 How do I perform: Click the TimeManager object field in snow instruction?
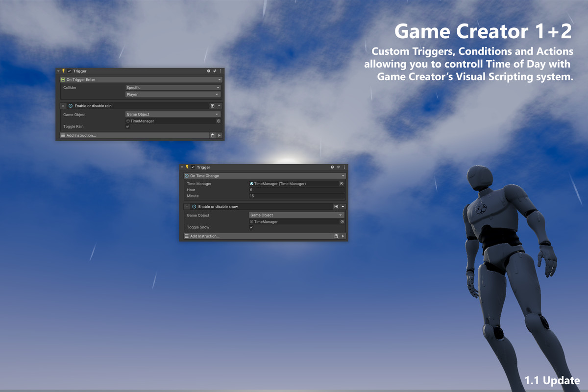click(x=294, y=222)
